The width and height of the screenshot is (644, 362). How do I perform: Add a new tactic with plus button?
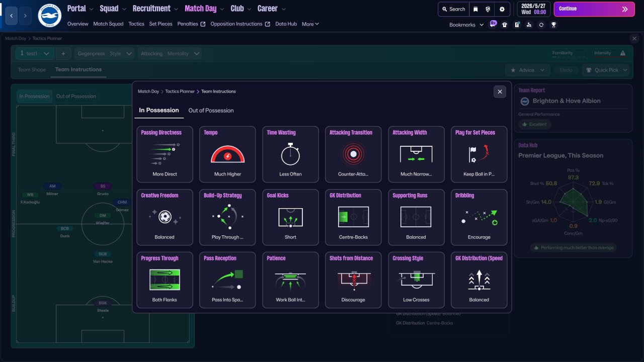(x=63, y=53)
